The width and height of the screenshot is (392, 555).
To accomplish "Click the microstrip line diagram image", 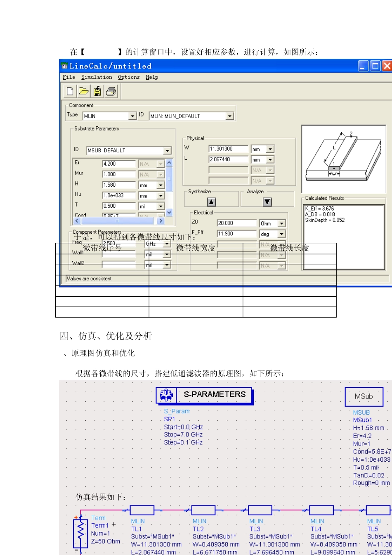I will [x=343, y=159].
